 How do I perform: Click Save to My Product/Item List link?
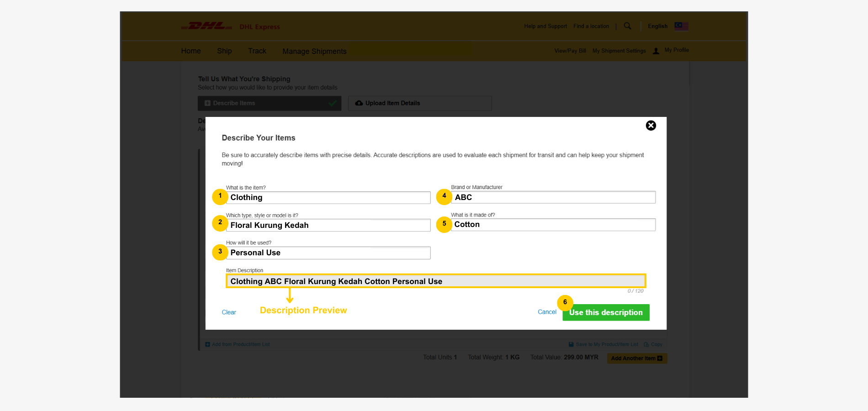(607, 344)
